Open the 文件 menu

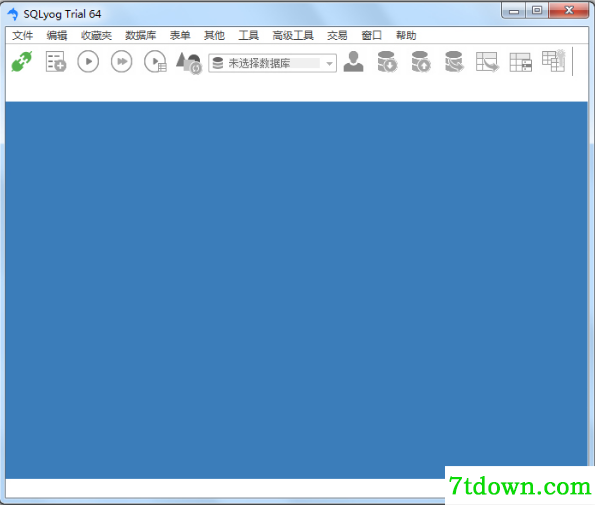tap(22, 35)
